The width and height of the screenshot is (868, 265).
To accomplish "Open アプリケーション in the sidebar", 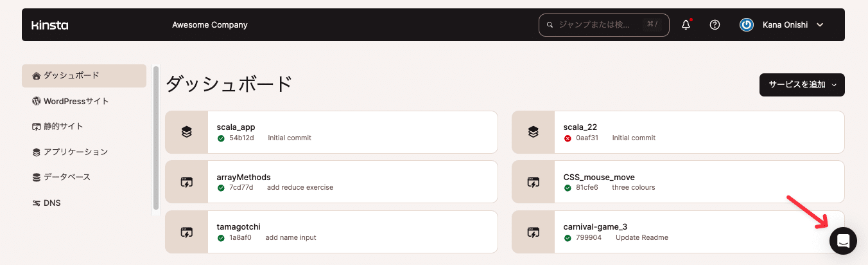I will click(x=75, y=152).
